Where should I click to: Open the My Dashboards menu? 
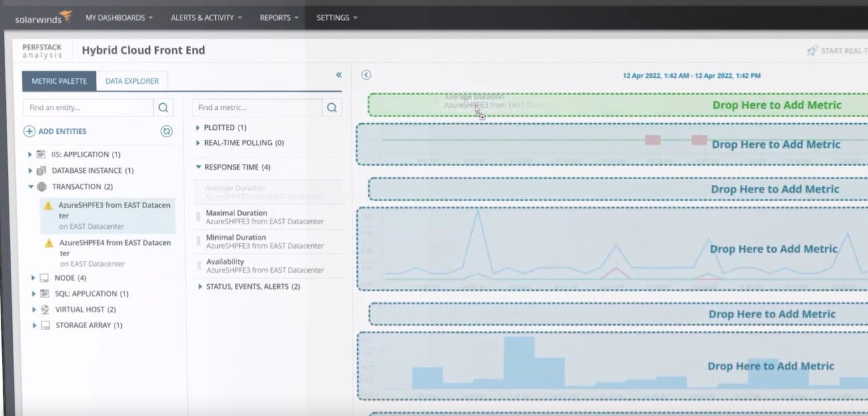click(119, 18)
